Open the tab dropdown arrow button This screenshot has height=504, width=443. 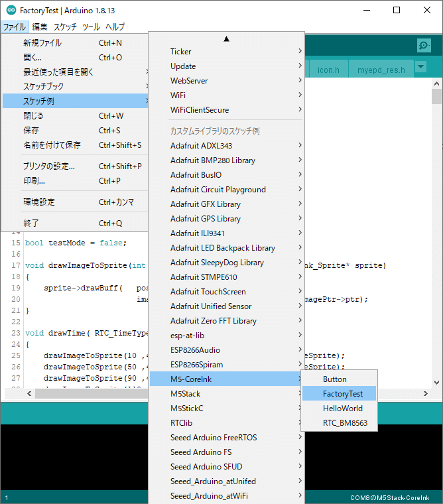coord(420,67)
